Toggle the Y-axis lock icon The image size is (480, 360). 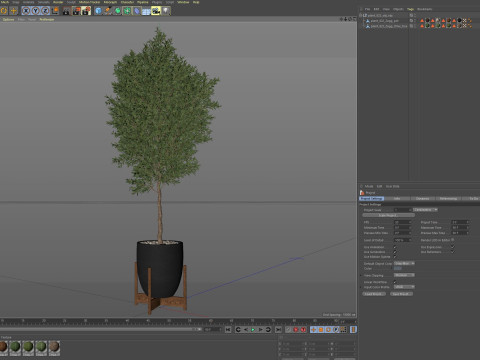tap(35, 11)
